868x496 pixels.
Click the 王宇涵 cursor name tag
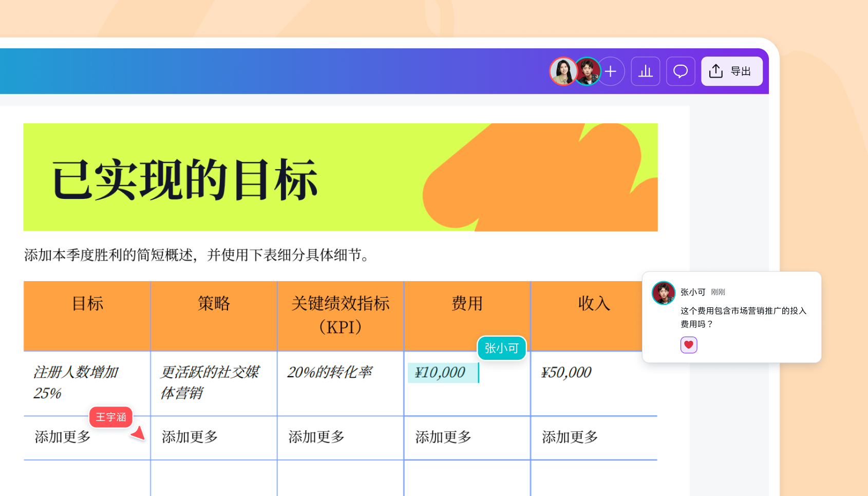[111, 417]
